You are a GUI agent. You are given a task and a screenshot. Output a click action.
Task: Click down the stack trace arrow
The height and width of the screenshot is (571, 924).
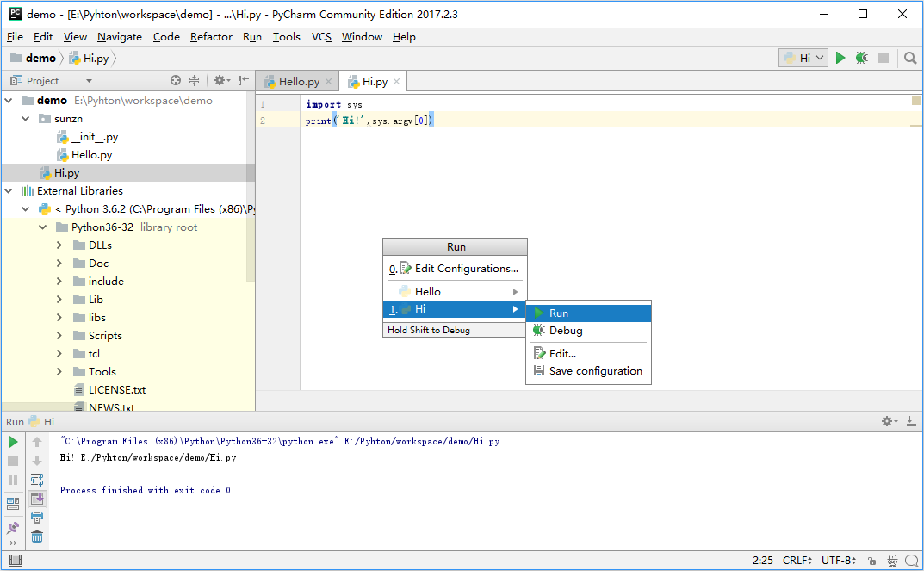point(37,461)
